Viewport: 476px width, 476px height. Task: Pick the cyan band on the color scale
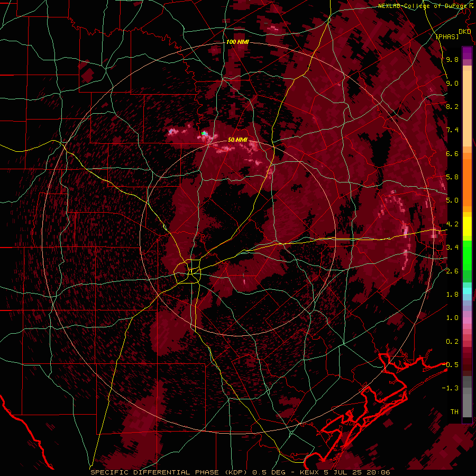click(467, 291)
